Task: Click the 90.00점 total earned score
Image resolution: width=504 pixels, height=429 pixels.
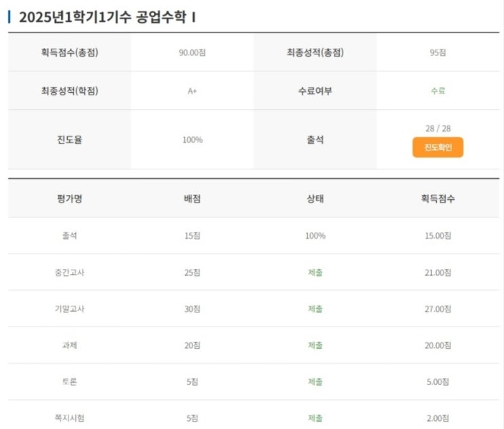Action: coord(192,52)
